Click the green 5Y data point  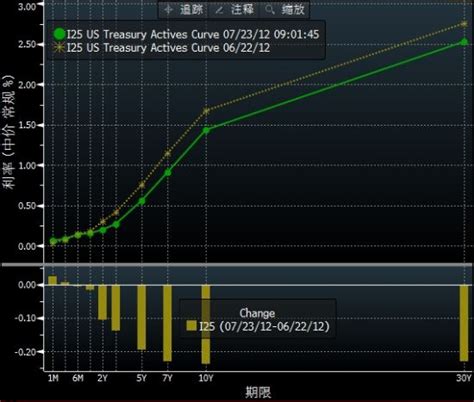(142, 201)
